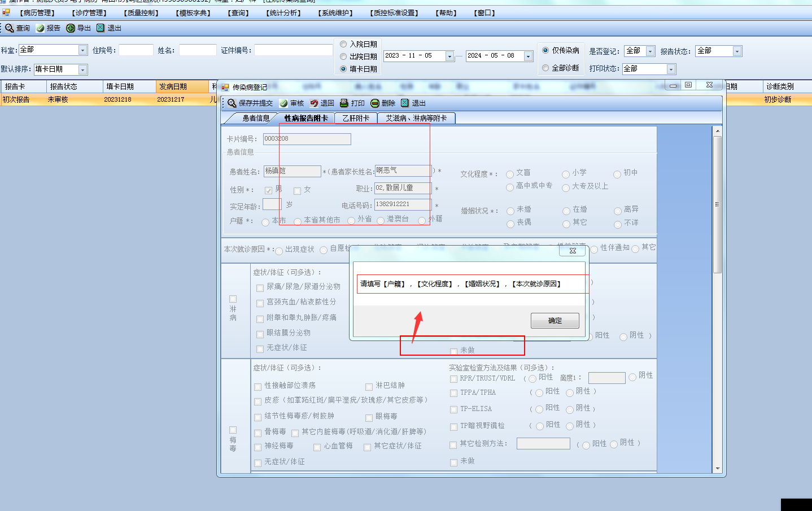Select the 填卡日期 radio button

click(x=343, y=69)
